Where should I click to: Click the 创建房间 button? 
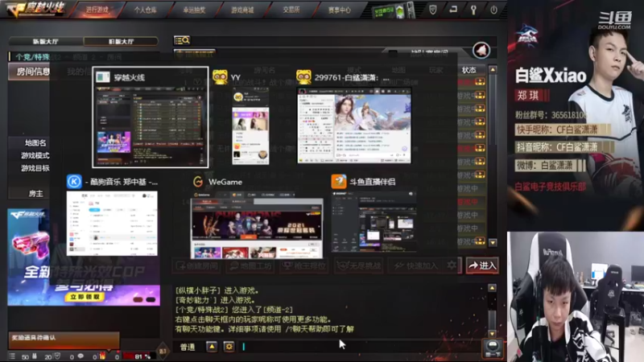pos(196,266)
